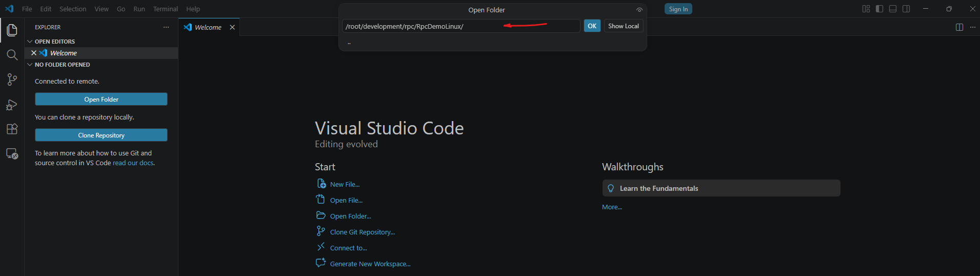The height and width of the screenshot is (276, 980).
Task: Open Explorer views and more actions menu
Action: pos(166,27)
